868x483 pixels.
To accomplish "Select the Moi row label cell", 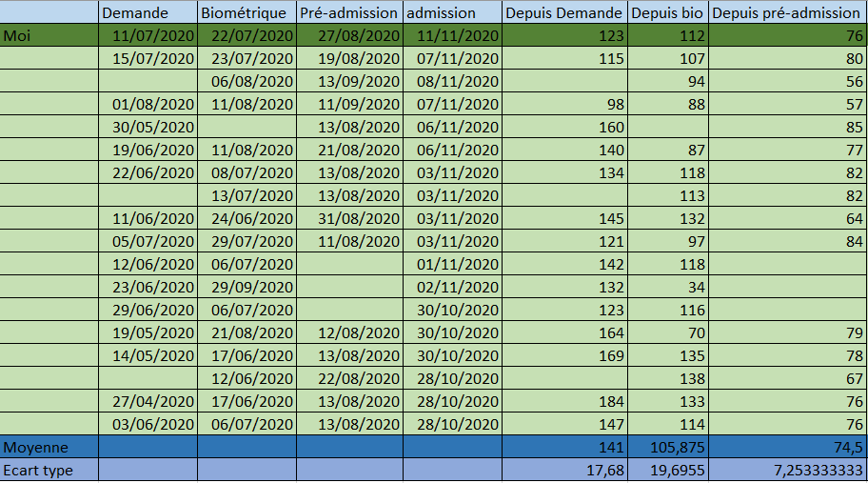I will [x=49, y=35].
